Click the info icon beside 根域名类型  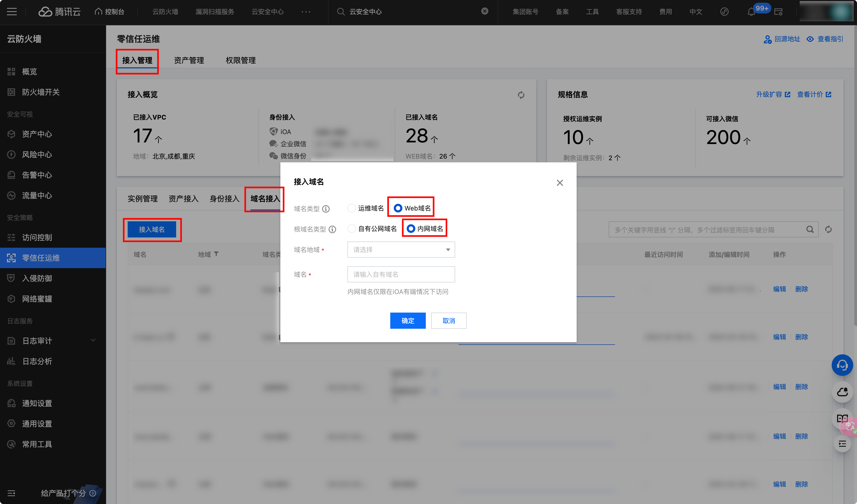tap(332, 229)
